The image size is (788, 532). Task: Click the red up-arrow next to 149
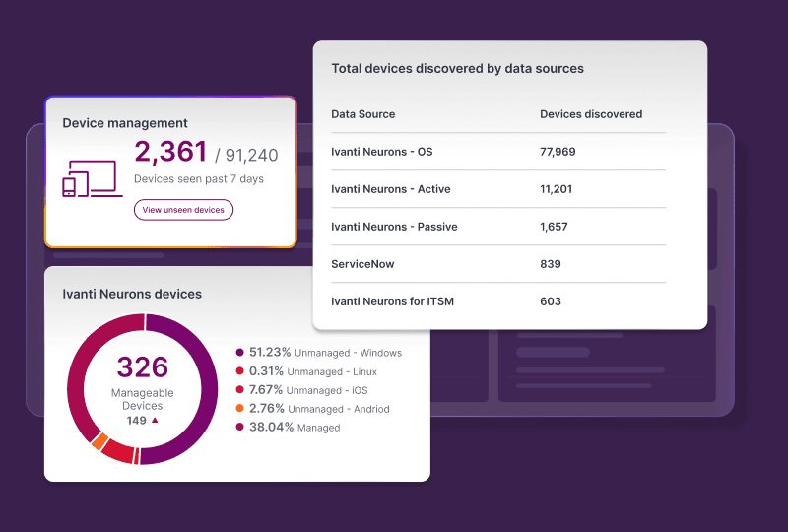(x=155, y=420)
